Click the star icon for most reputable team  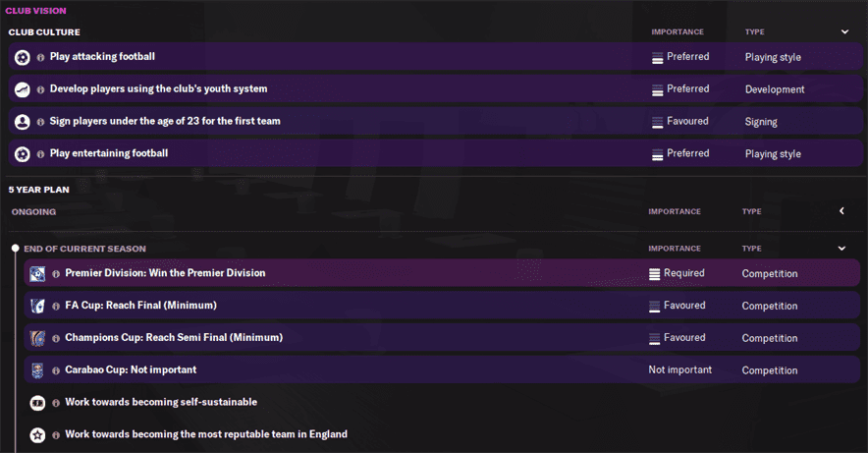pyautogui.click(x=37, y=434)
